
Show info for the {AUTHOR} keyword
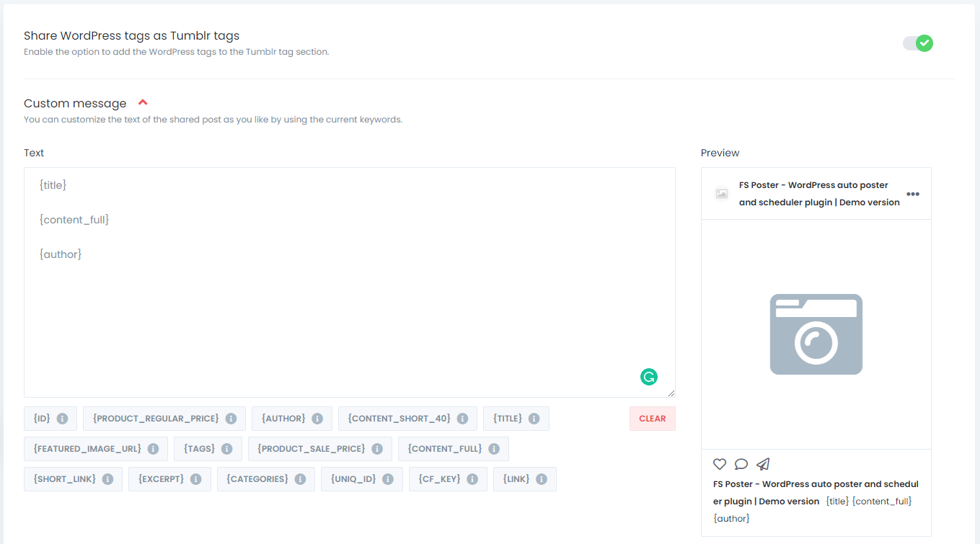click(x=317, y=419)
